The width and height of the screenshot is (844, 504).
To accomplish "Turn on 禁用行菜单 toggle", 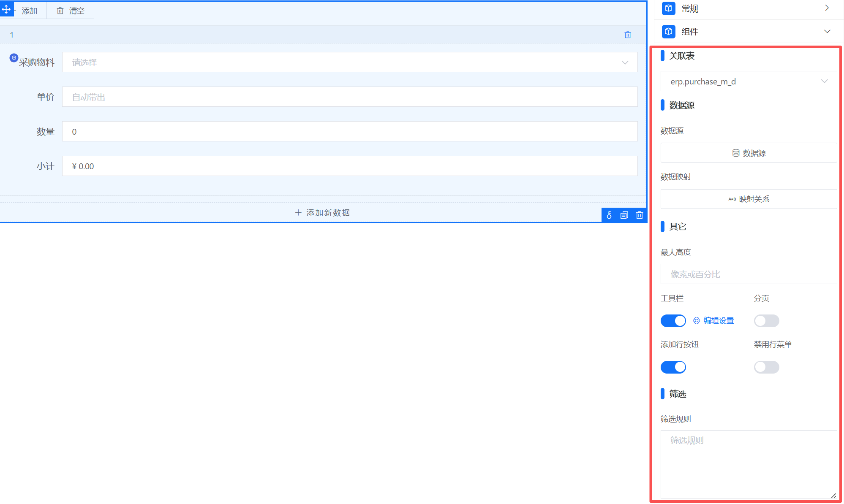I will tap(766, 367).
